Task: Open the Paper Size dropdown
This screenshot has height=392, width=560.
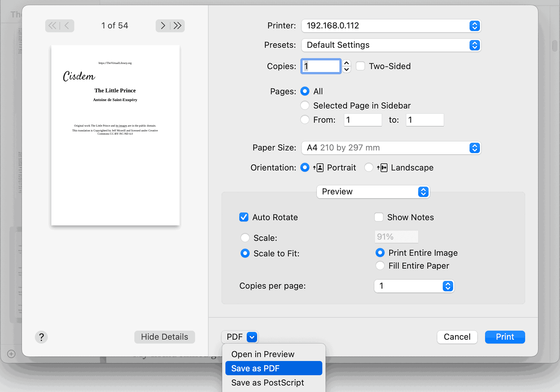Action: 391,148
